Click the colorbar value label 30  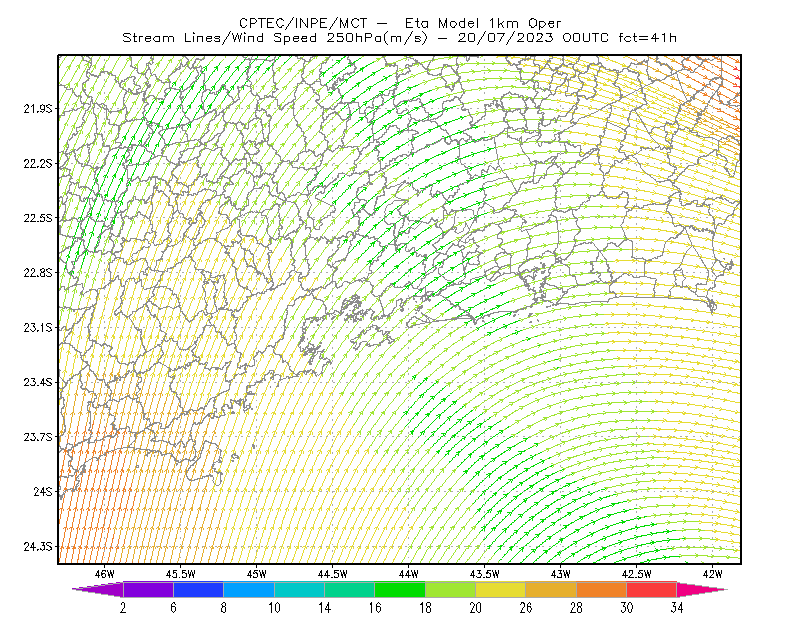(x=627, y=608)
